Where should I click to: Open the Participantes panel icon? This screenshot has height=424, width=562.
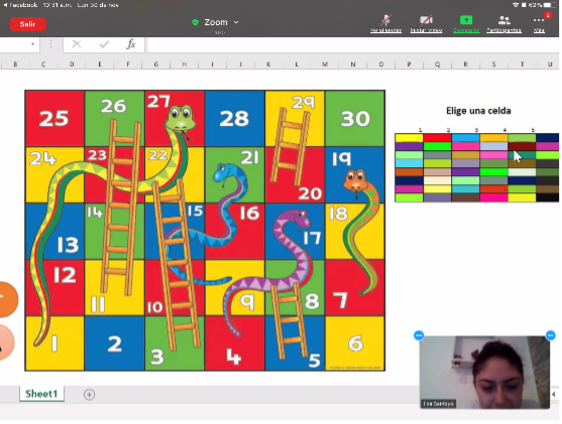(x=504, y=20)
